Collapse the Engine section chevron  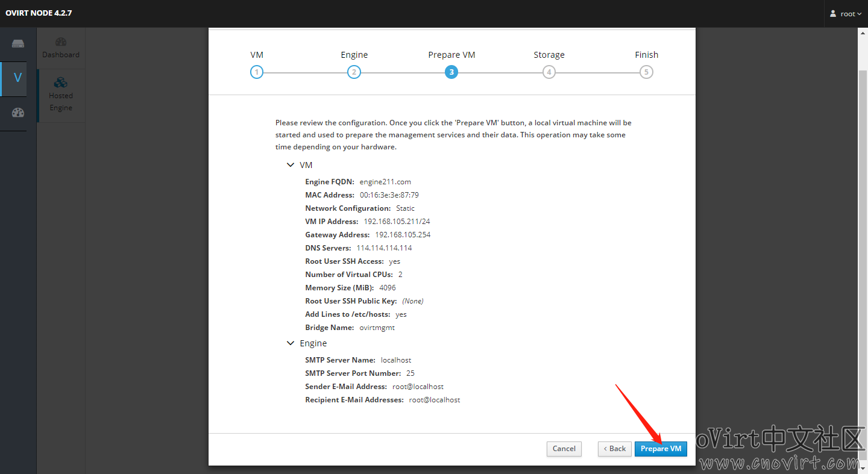tap(291, 343)
